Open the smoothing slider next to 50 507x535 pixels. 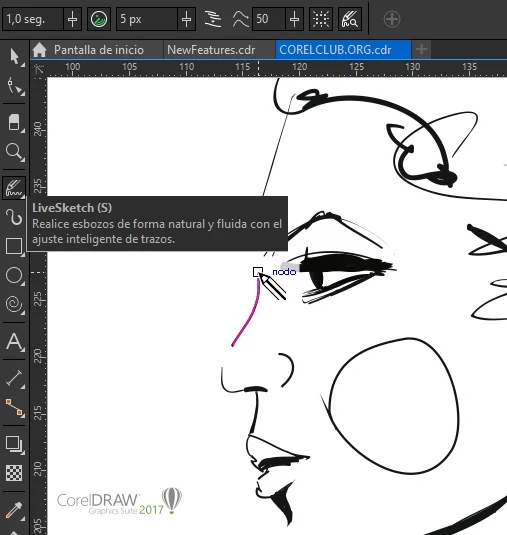point(294,19)
